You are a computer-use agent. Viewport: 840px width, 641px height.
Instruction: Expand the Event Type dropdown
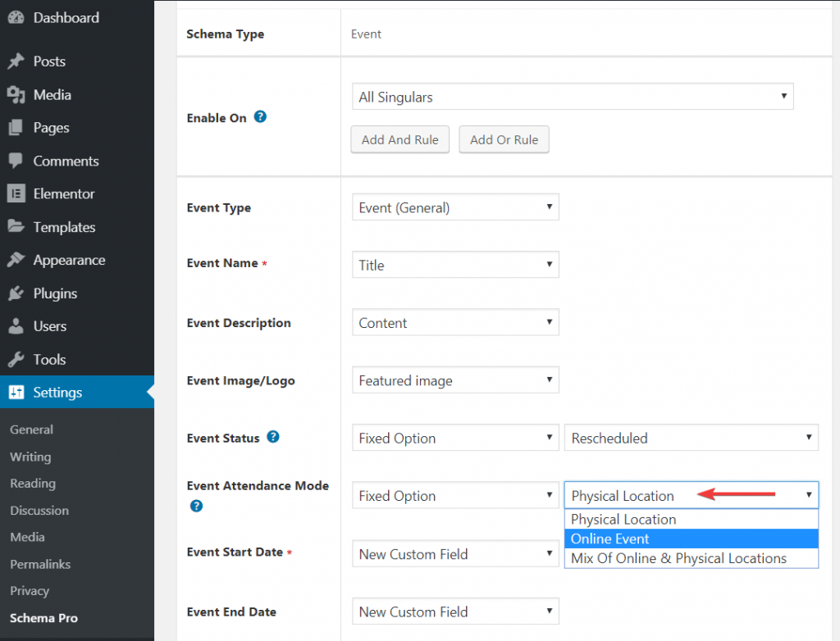(455, 207)
